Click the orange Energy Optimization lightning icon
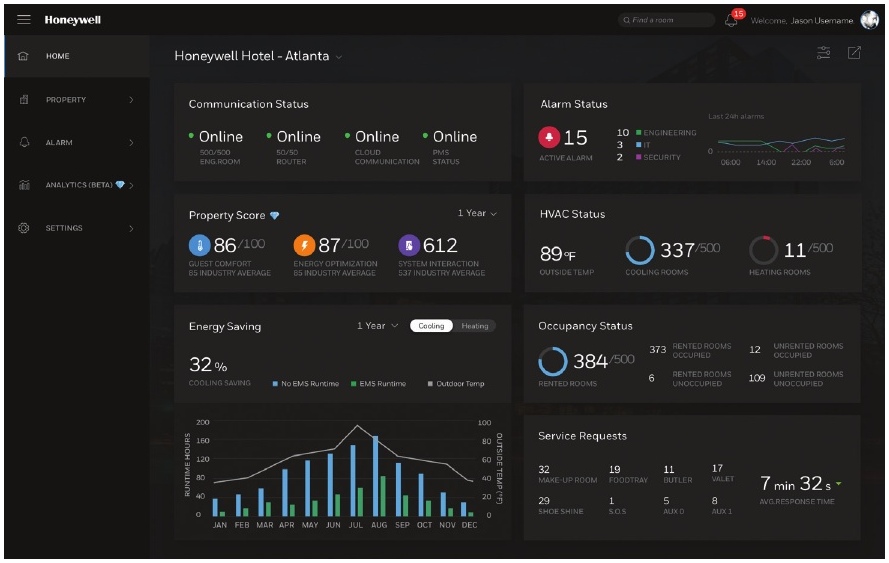This screenshot has height=563, width=889. [x=304, y=245]
